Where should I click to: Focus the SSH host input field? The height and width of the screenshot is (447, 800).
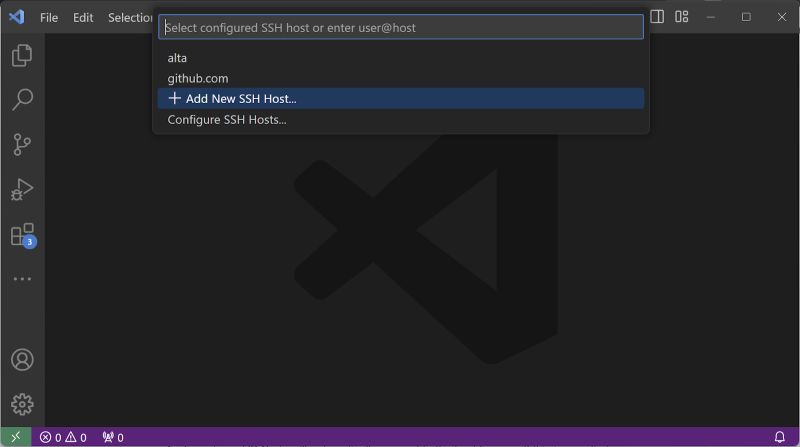pyautogui.click(x=401, y=28)
